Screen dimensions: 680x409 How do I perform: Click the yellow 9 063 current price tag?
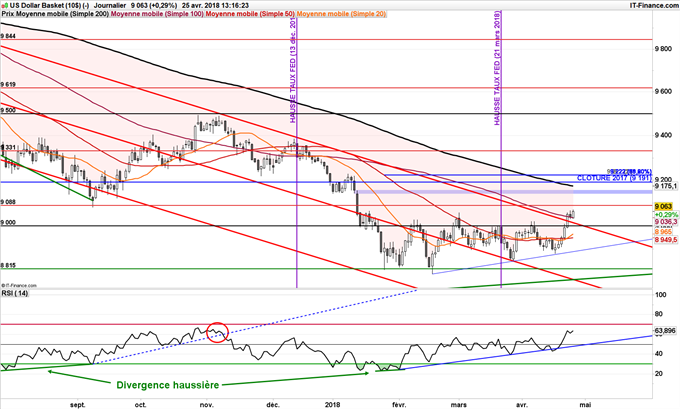(664, 206)
